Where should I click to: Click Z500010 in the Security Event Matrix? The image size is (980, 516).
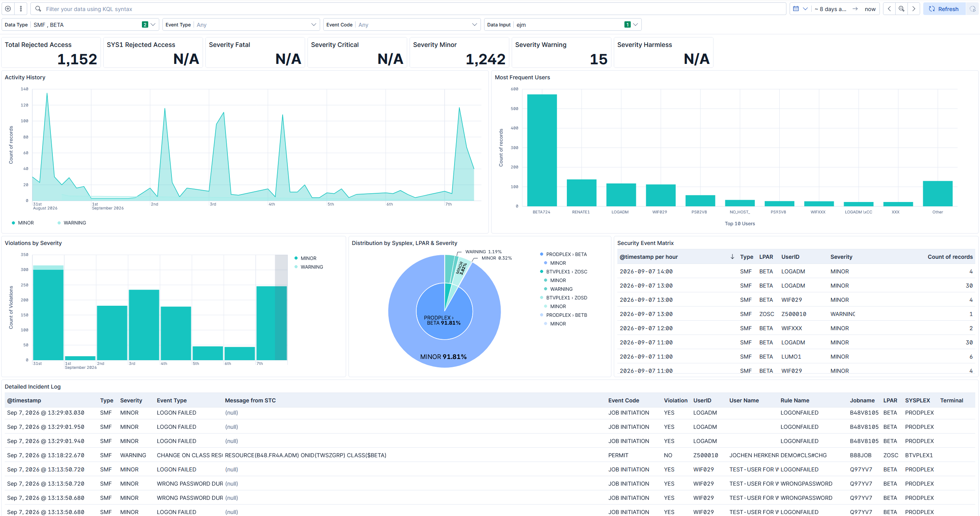click(794, 314)
